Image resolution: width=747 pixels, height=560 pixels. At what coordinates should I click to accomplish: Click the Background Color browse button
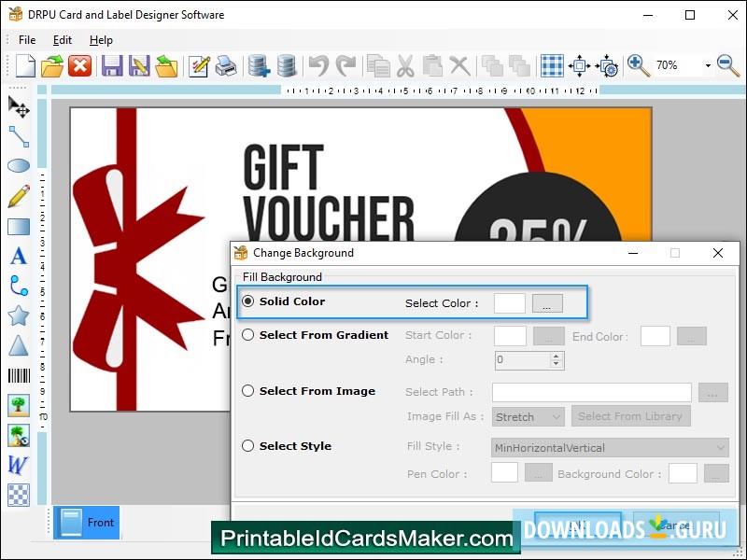coord(716,473)
